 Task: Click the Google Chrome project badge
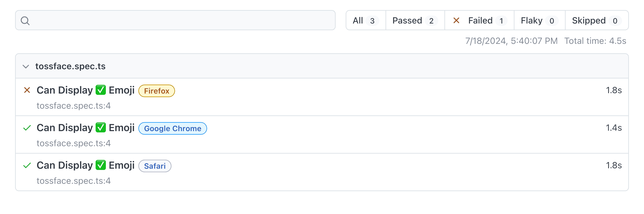pos(173,128)
